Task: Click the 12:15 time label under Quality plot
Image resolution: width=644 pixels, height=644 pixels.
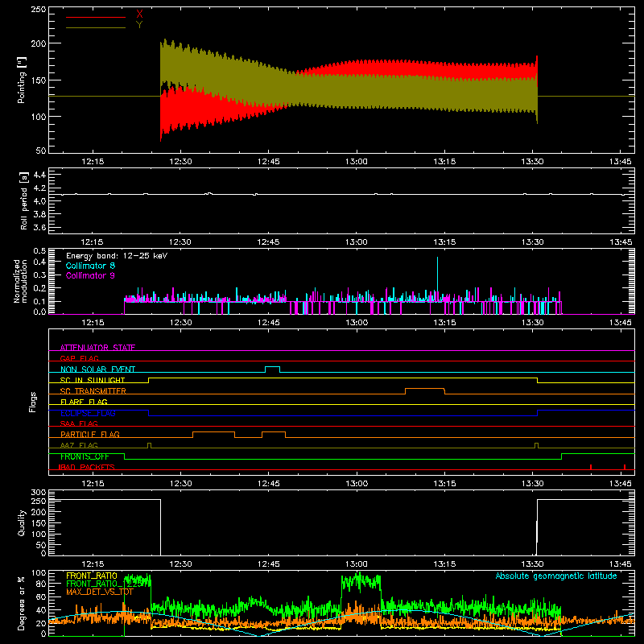Action: pyautogui.click(x=93, y=564)
